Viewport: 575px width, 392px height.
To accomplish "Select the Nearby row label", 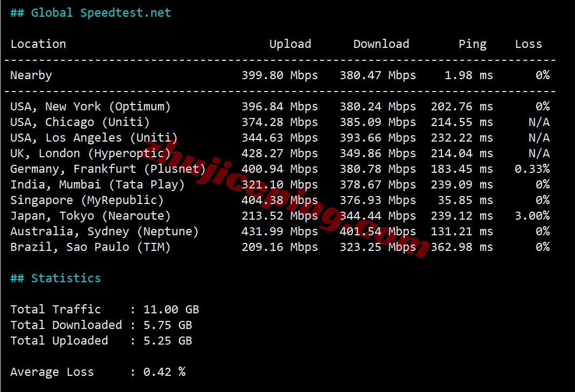I will point(31,75).
